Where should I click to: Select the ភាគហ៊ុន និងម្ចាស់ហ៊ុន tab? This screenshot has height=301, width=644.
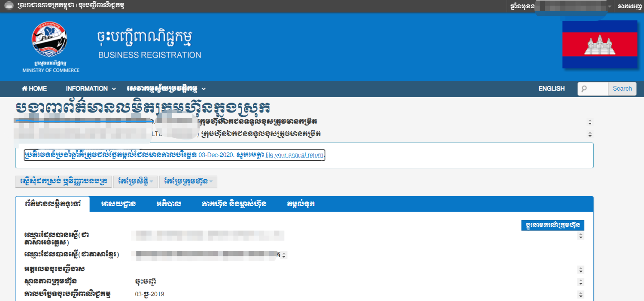(x=234, y=204)
